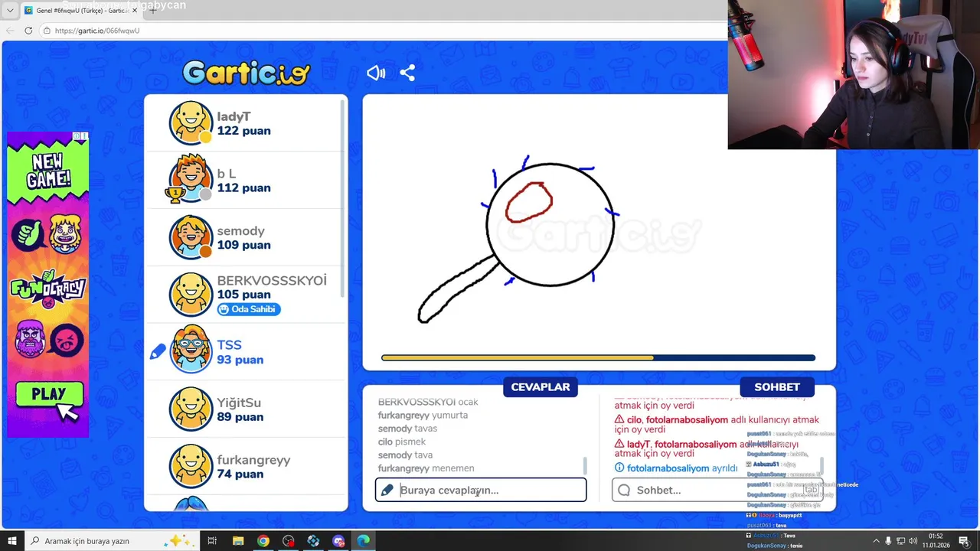This screenshot has height=551, width=980.
Task: Click semody's avatar
Action: 191,236
